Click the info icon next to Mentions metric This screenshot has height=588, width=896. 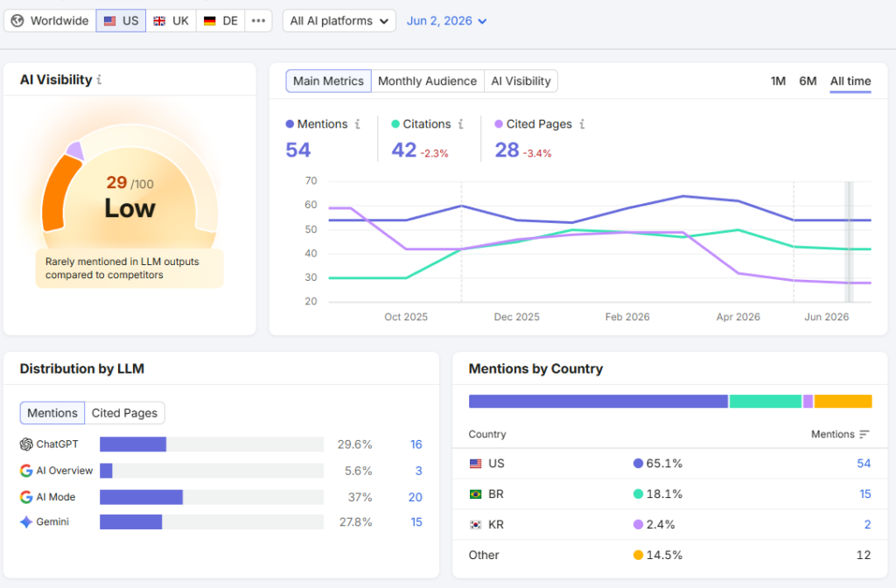[x=358, y=124]
